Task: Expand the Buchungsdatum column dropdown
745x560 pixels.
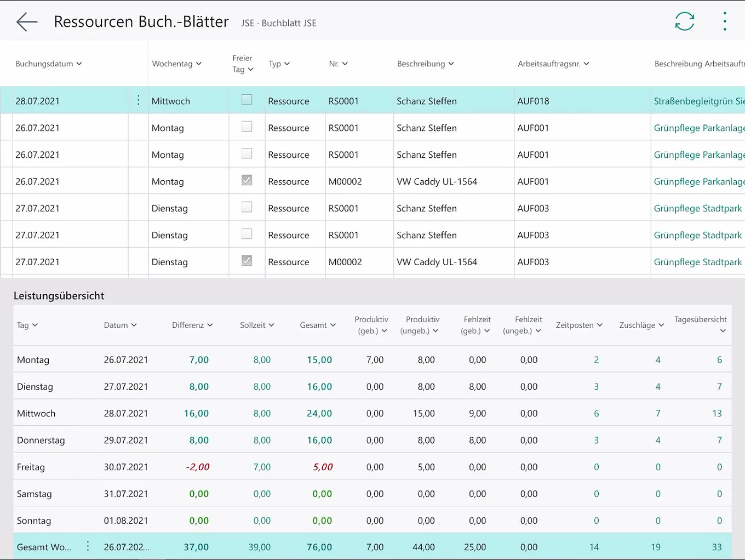Action: tap(49, 64)
